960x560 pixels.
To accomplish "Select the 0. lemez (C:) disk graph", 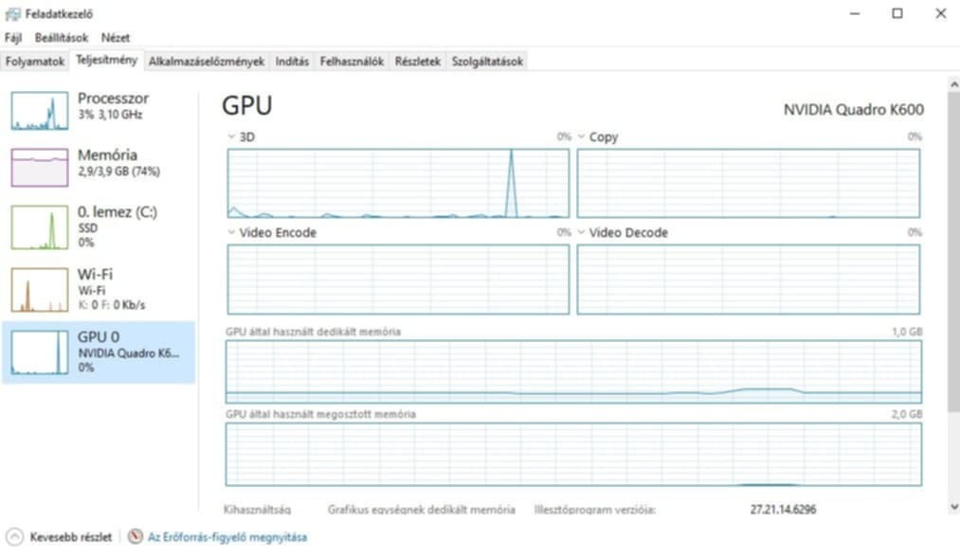I will 40,227.
